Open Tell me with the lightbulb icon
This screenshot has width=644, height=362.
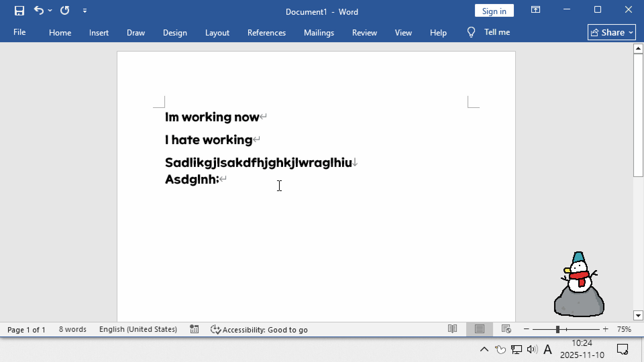pyautogui.click(x=471, y=32)
